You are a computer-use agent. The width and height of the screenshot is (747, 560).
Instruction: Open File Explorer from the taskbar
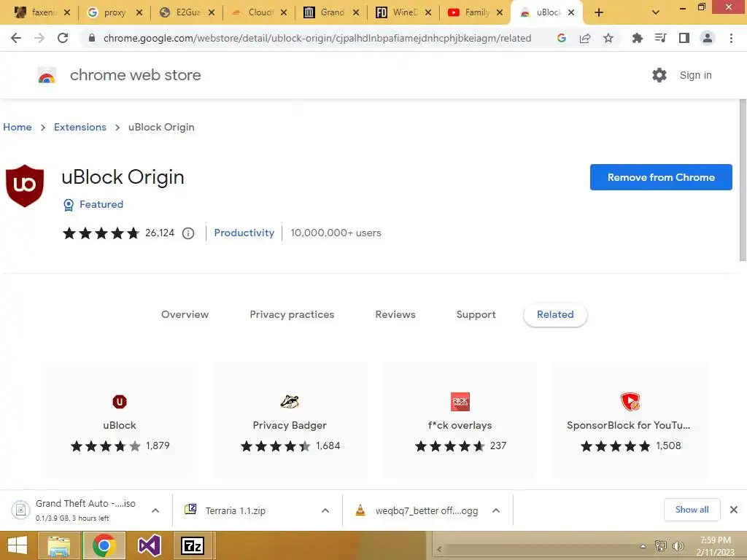coord(59,545)
